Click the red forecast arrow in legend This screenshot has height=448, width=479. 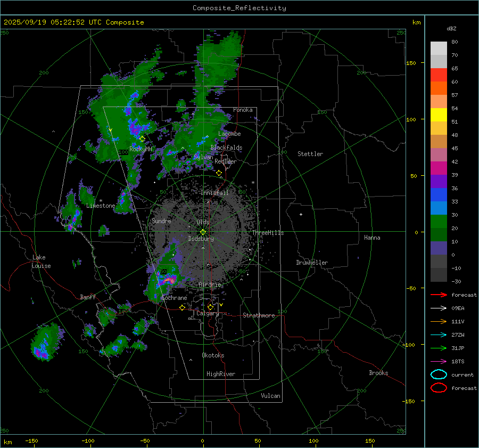pos(438,295)
